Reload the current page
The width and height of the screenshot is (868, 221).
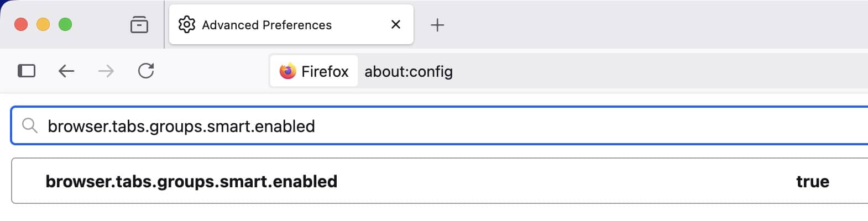[146, 71]
